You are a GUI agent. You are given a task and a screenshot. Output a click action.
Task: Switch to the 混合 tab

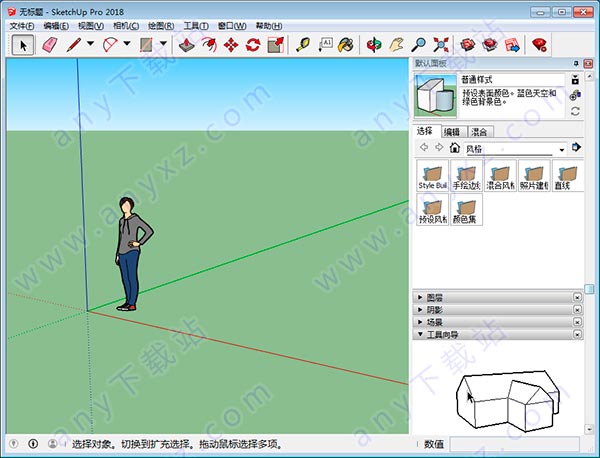coord(479,132)
